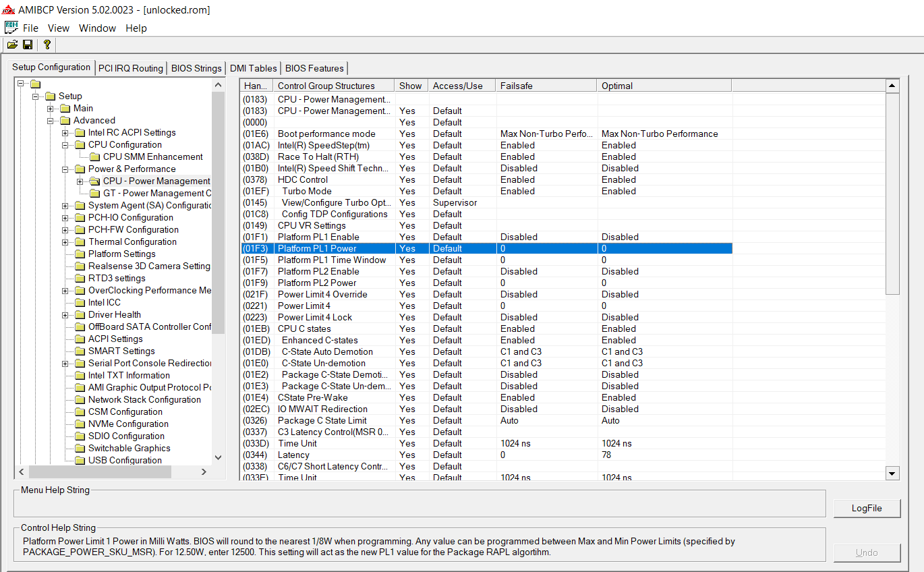Select Switchable Graphics tree item

click(129, 449)
